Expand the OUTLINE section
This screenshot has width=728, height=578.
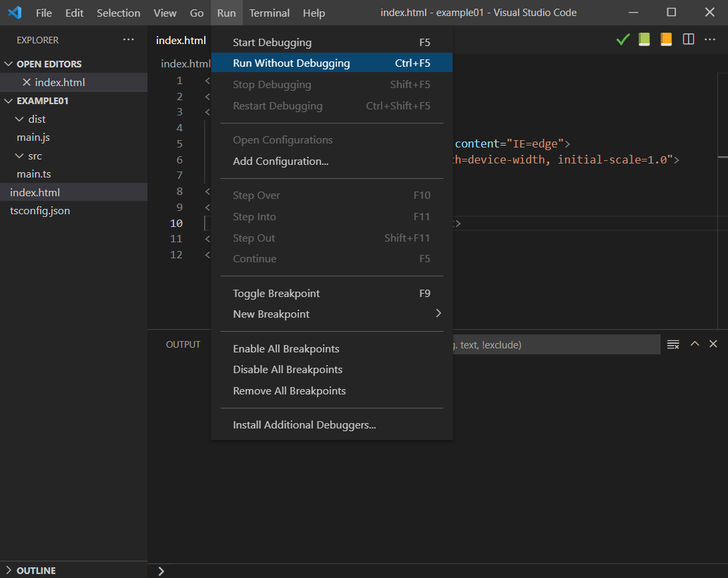8,570
